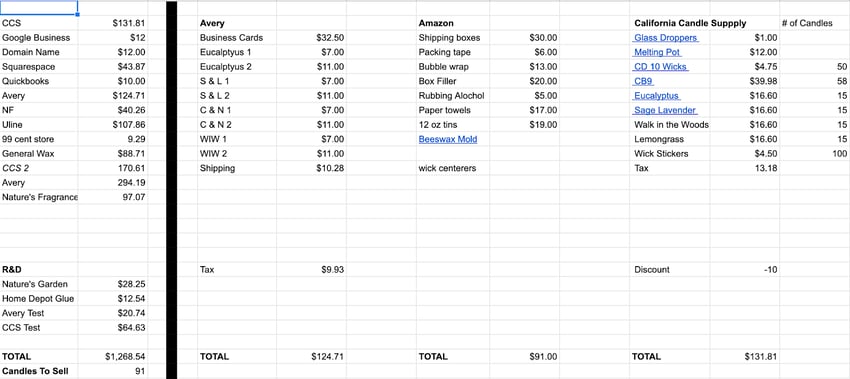
Task: Open the Glass Droppers link
Action: pyautogui.click(x=666, y=38)
